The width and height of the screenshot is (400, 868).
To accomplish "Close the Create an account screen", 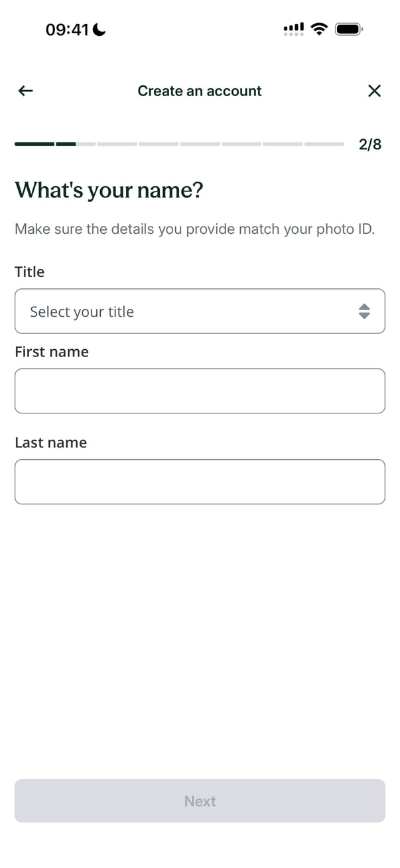I will [x=374, y=91].
